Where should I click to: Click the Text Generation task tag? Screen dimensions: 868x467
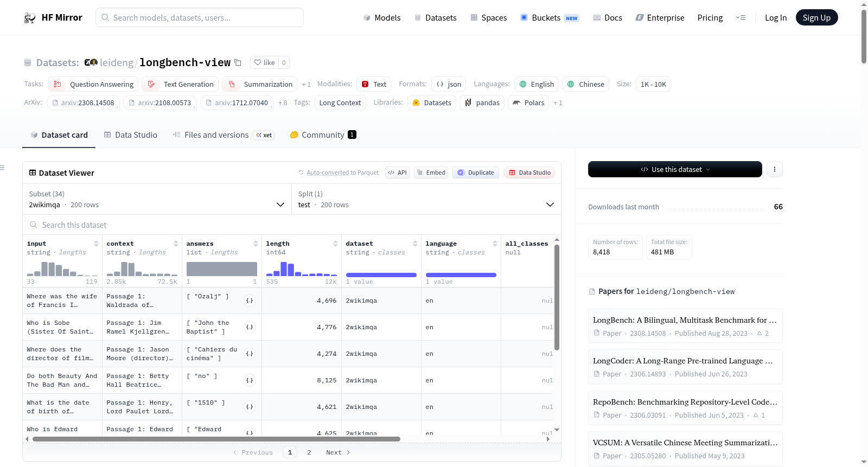point(181,84)
